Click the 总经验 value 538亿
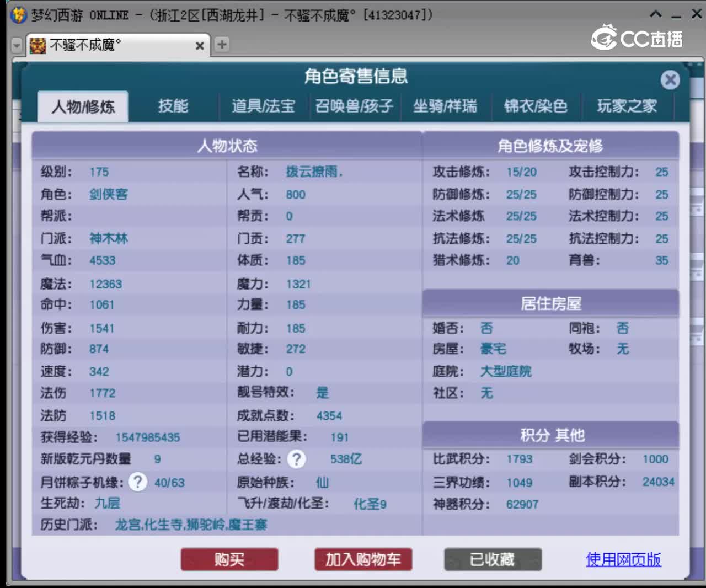The height and width of the screenshot is (588, 706). 346,459
